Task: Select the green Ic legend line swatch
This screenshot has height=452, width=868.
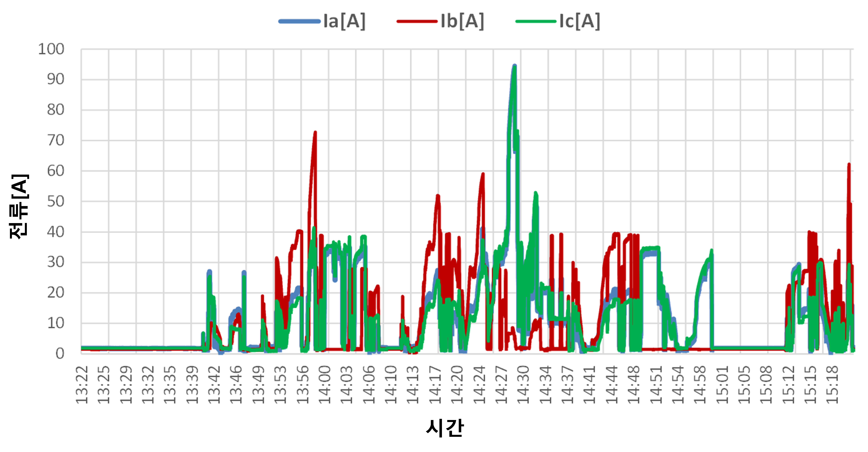Action: [x=536, y=22]
